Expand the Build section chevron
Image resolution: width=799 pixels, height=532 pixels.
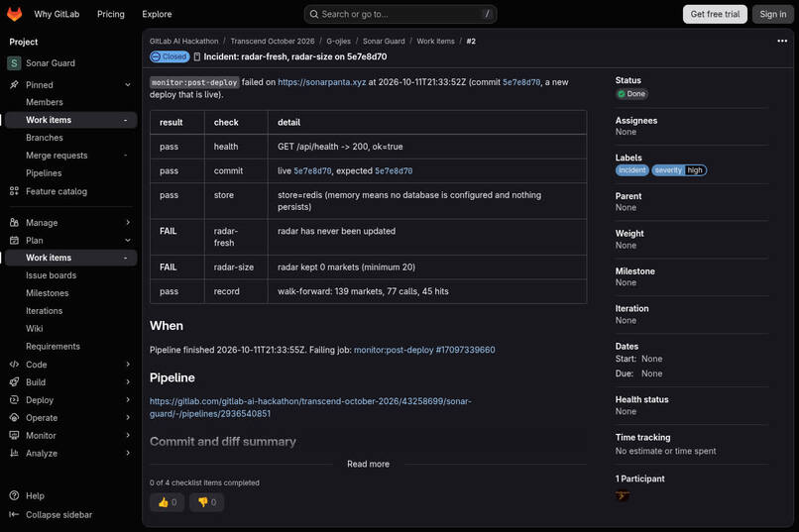tap(128, 382)
